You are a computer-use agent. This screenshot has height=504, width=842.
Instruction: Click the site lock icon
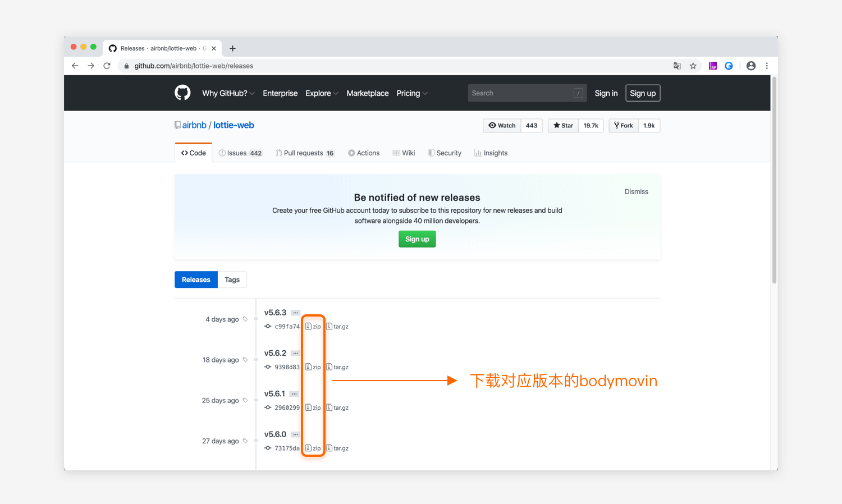[x=126, y=66]
